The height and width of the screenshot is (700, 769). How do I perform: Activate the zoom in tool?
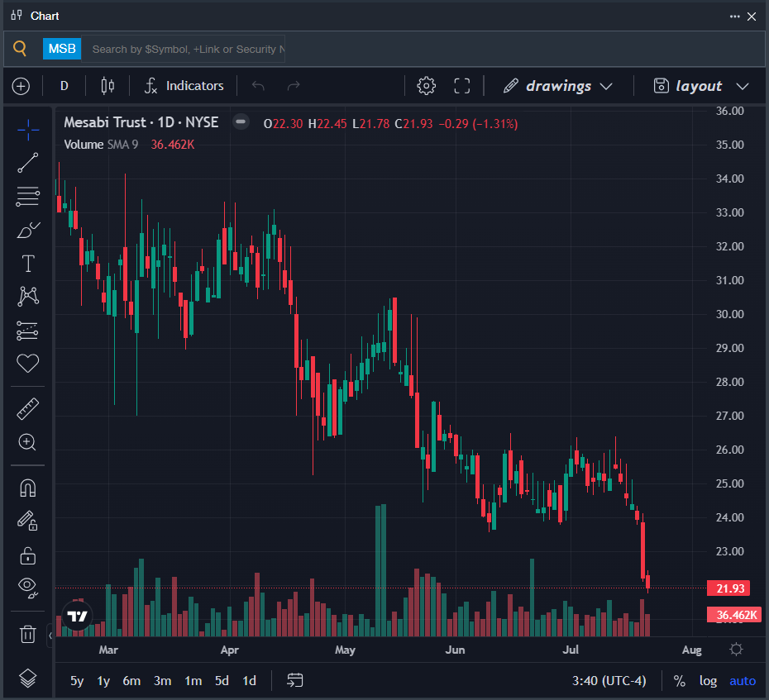tap(27, 442)
